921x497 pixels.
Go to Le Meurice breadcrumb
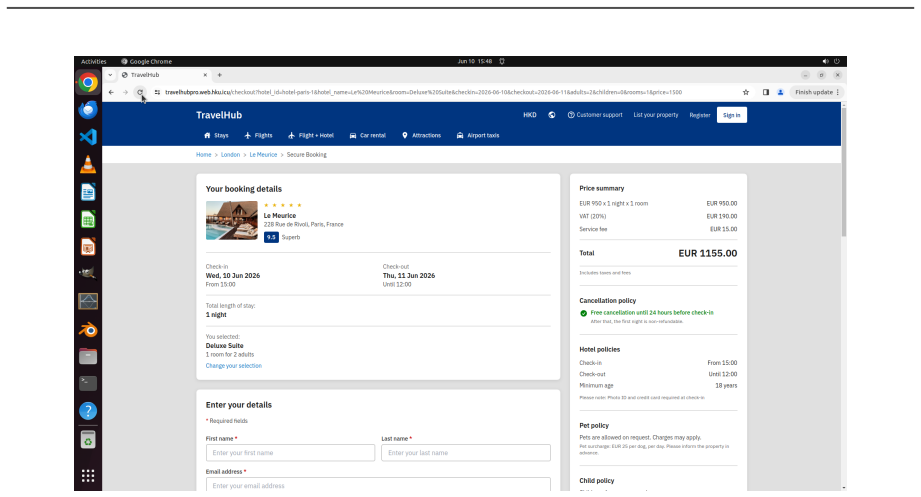(263, 155)
